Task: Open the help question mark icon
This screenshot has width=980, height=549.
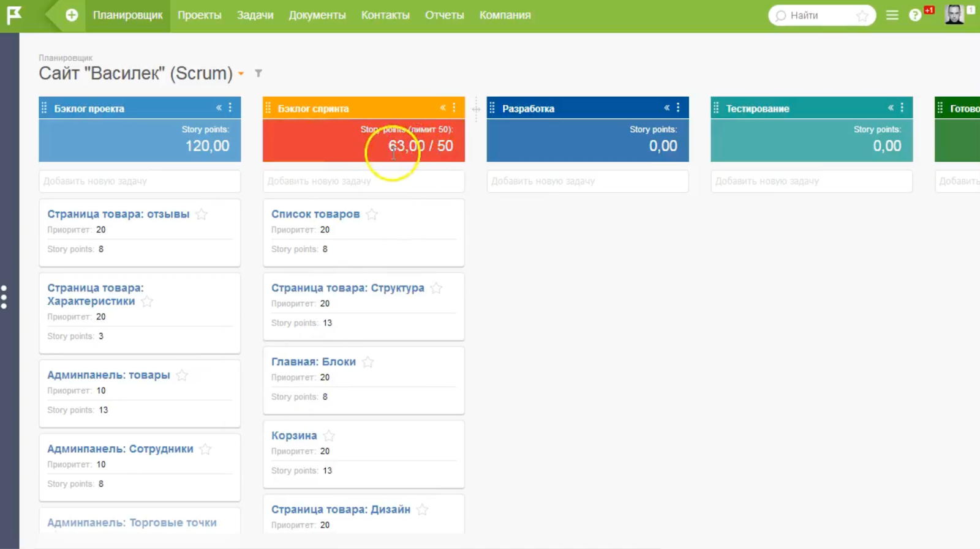Action: (915, 15)
